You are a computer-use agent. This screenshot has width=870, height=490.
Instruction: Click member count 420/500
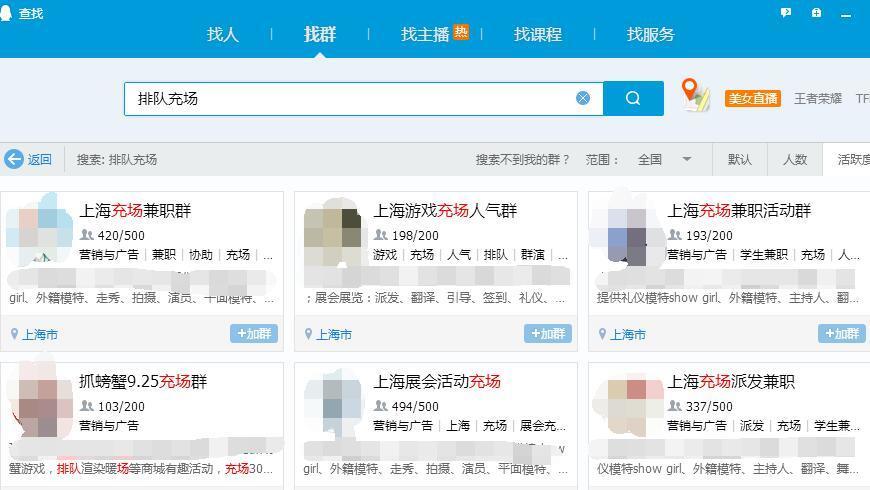tap(121, 235)
